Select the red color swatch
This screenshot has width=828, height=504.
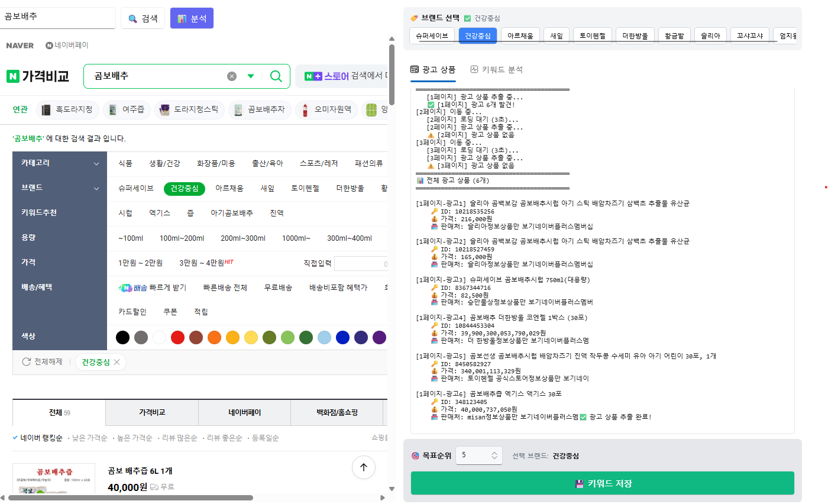177,336
